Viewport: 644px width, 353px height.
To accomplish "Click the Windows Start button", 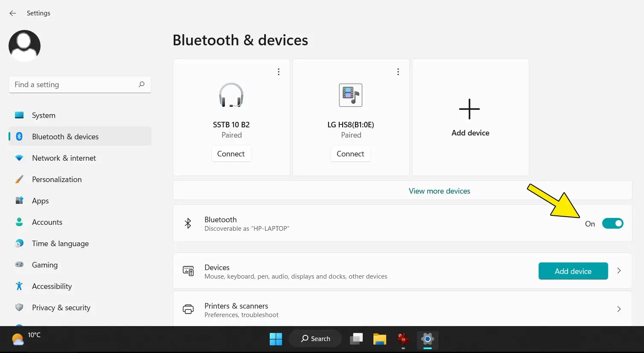I will point(276,339).
